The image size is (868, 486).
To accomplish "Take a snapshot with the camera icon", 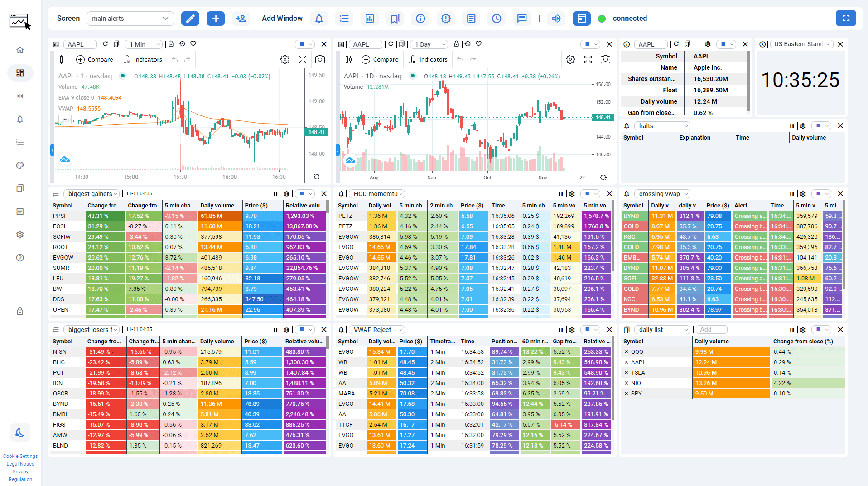I will [x=320, y=59].
